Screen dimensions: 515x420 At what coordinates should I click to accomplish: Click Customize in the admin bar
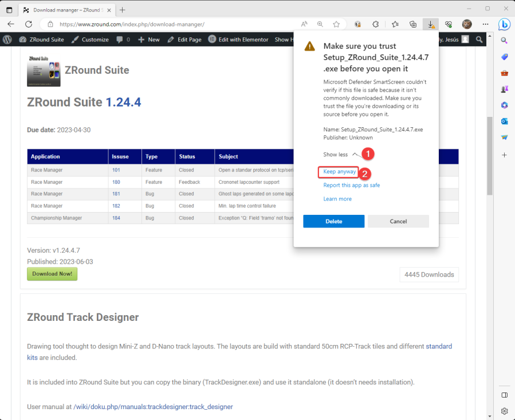tap(91, 40)
